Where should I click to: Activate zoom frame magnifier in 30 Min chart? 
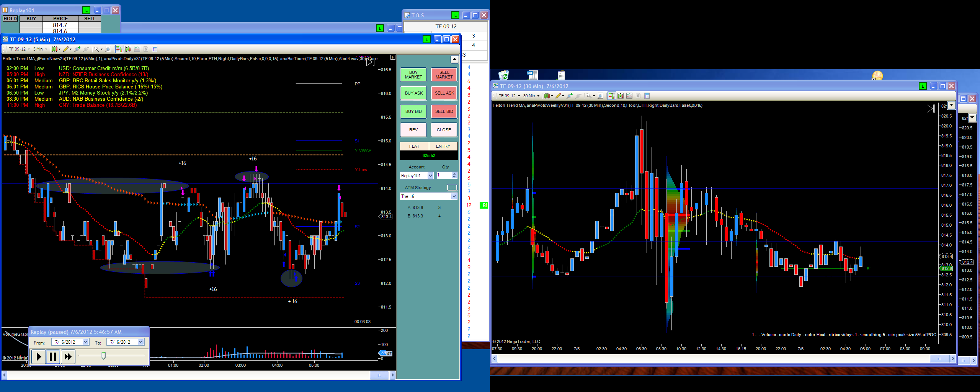(601, 96)
